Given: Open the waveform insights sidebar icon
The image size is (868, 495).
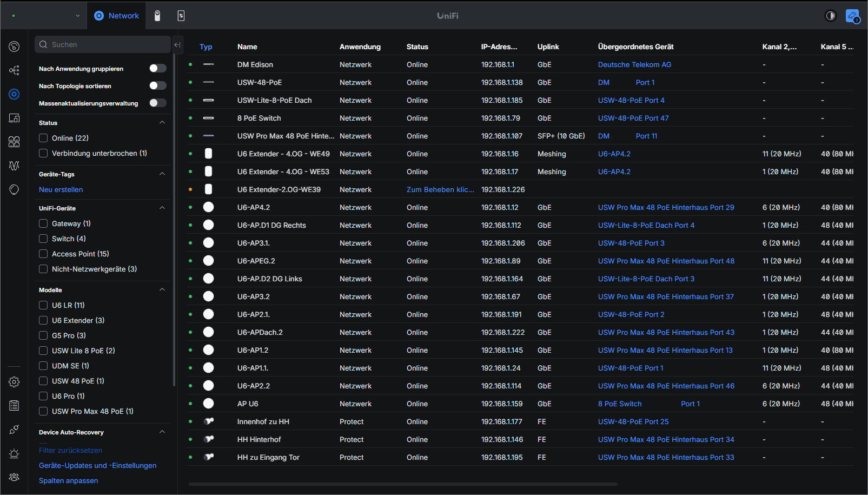Looking at the screenshot, I should (x=14, y=166).
